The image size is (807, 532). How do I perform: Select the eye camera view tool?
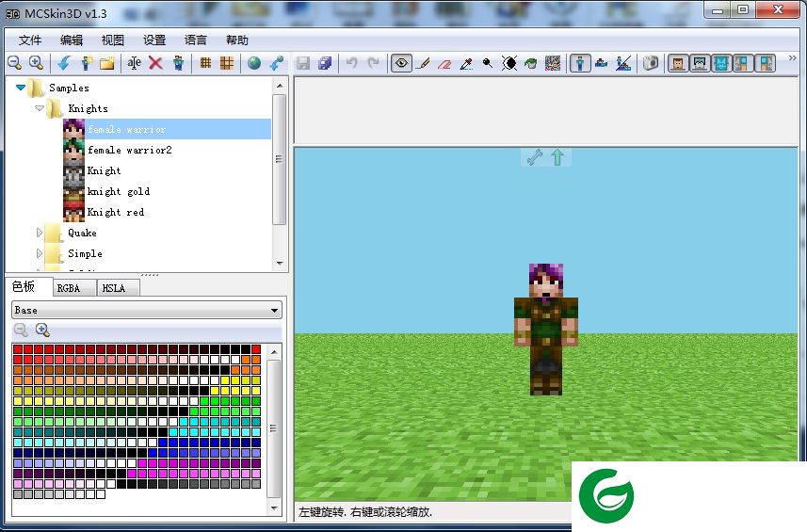pos(401,63)
